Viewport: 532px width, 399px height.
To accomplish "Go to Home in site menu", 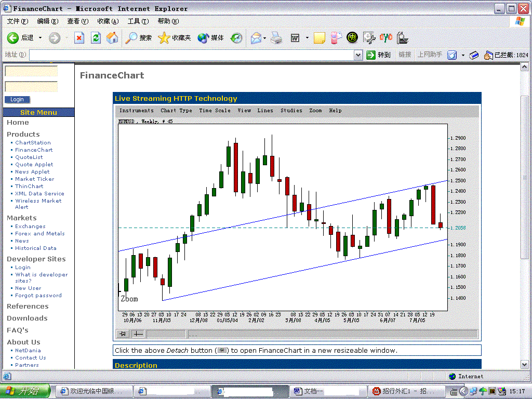I will point(18,123).
